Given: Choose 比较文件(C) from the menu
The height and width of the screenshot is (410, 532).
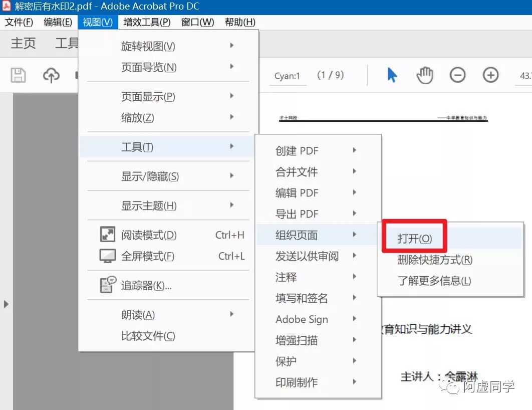Looking at the screenshot, I should pyautogui.click(x=168, y=336).
